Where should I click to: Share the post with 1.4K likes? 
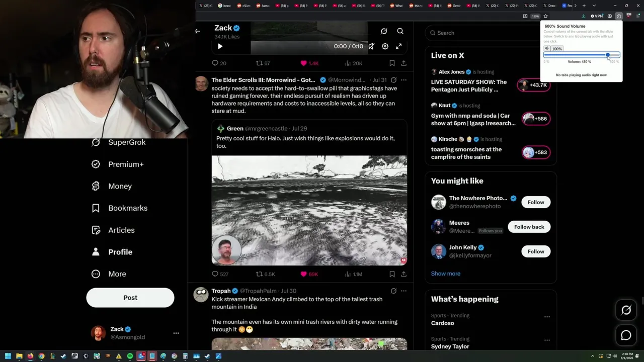(404, 63)
